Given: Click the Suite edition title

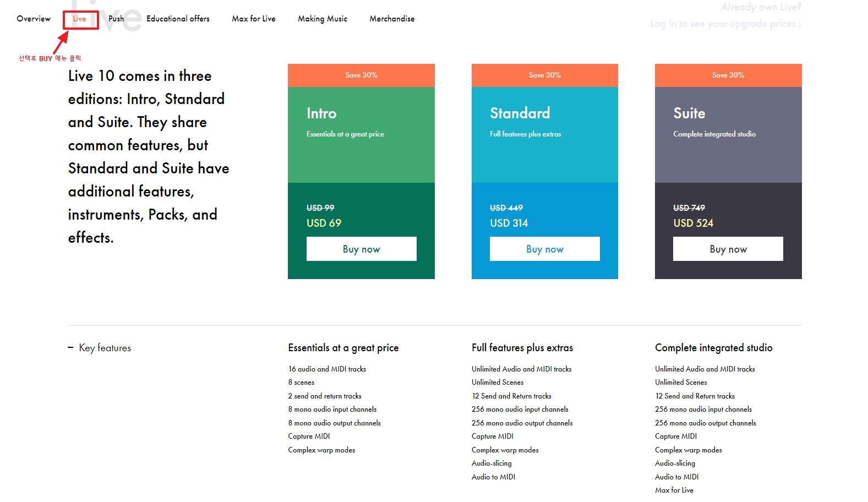Looking at the screenshot, I should (x=689, y=113).
